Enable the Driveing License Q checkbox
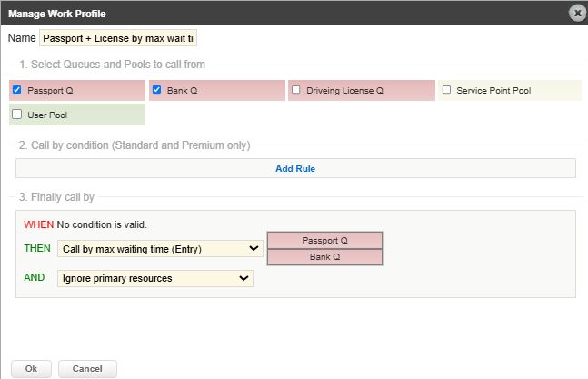Image resolution: width=588 pixels, height=379 pixels. pyautogui.click(x=296, y=90)
